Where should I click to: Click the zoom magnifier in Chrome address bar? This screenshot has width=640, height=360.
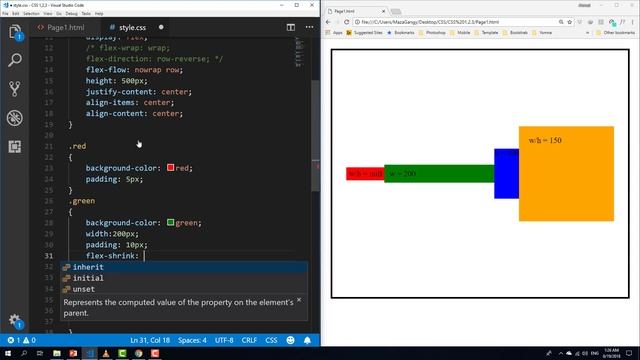(561, 22)
